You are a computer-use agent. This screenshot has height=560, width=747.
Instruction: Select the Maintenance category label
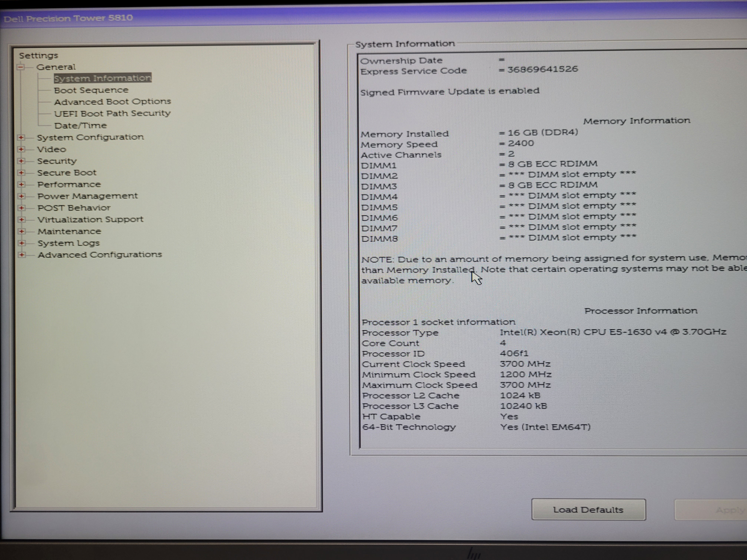tap(69, 231)
